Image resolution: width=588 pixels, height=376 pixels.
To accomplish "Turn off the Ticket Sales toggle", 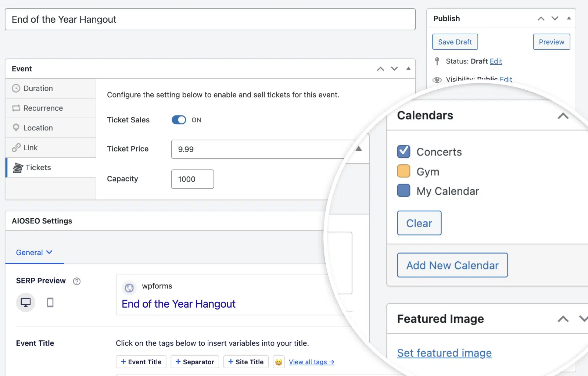I will [179, 120].
